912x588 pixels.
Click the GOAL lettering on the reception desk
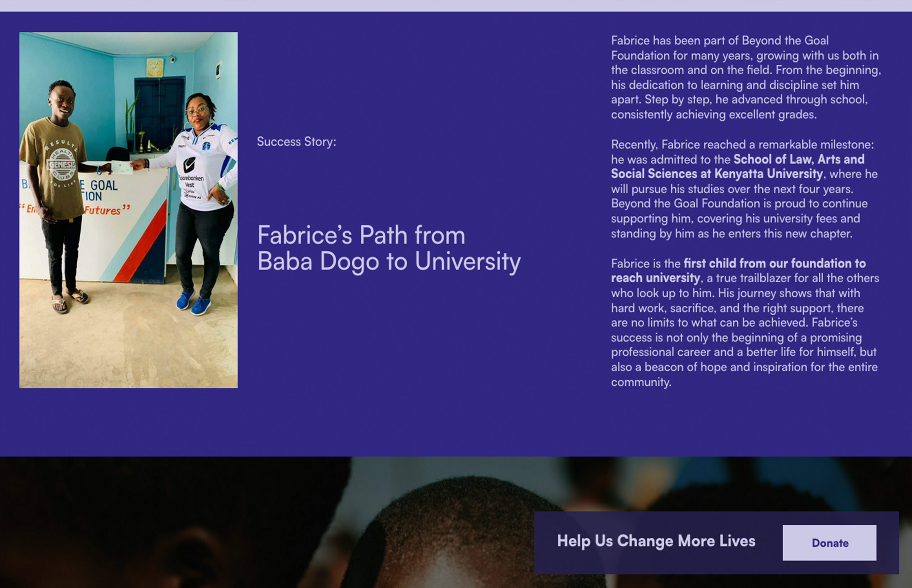pyautogui.click(x=104, y=186)
